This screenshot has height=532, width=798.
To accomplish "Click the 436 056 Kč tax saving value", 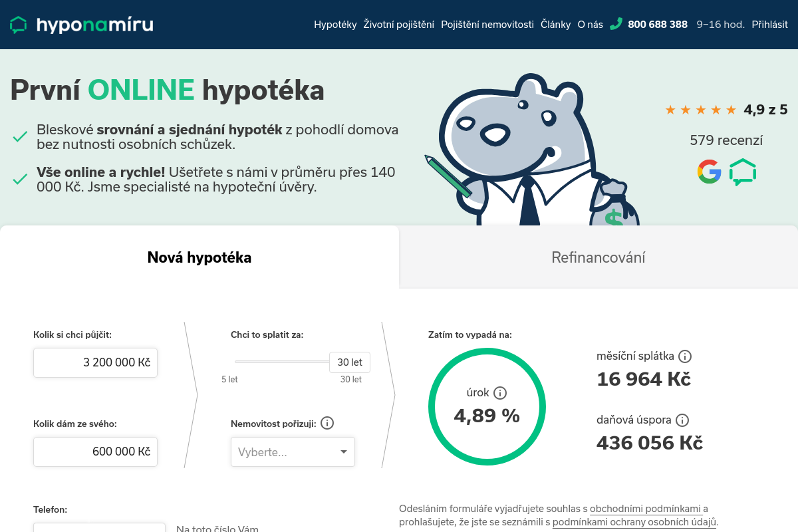I will [x=650, y=443].
